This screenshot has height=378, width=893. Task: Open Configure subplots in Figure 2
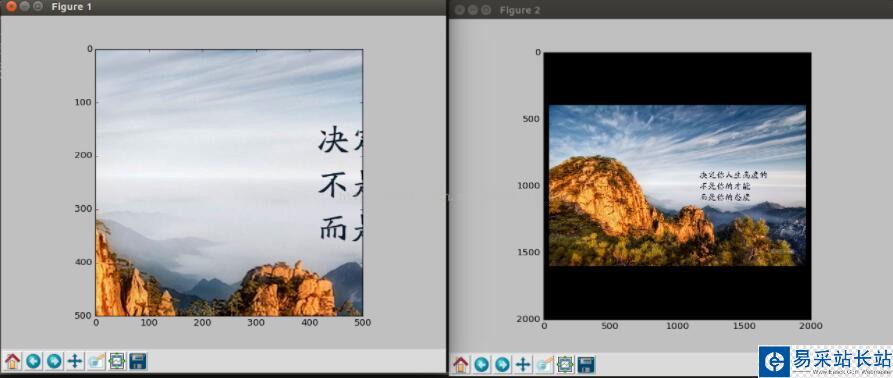(565, 364)
